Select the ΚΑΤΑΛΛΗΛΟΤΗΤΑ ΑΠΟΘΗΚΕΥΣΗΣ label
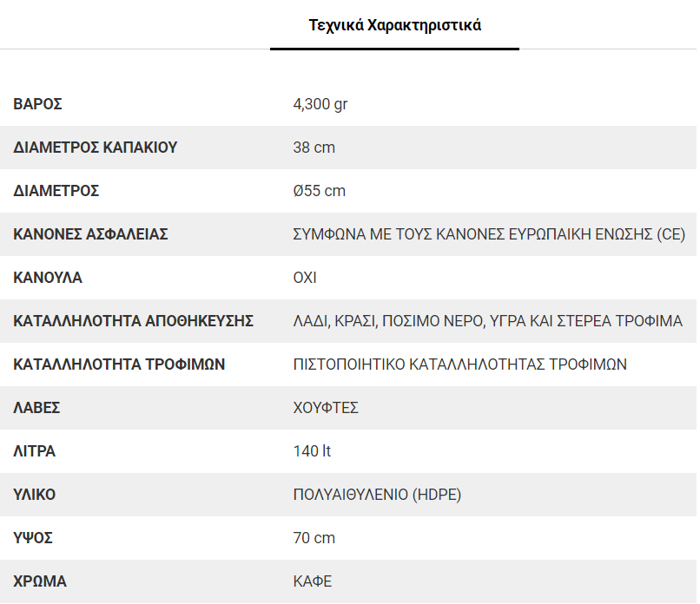Viewport: 700px width, 604px height. (x=134, y=321)
